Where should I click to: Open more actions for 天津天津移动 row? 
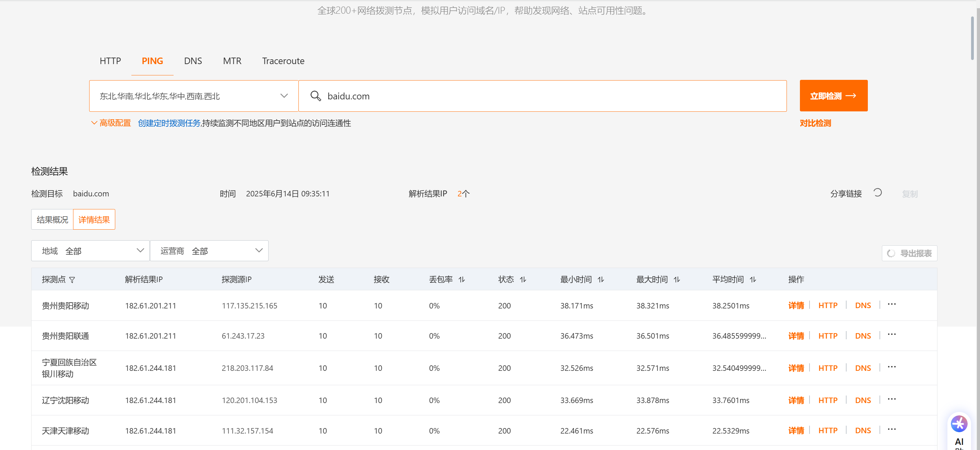(x=892, y=429)
